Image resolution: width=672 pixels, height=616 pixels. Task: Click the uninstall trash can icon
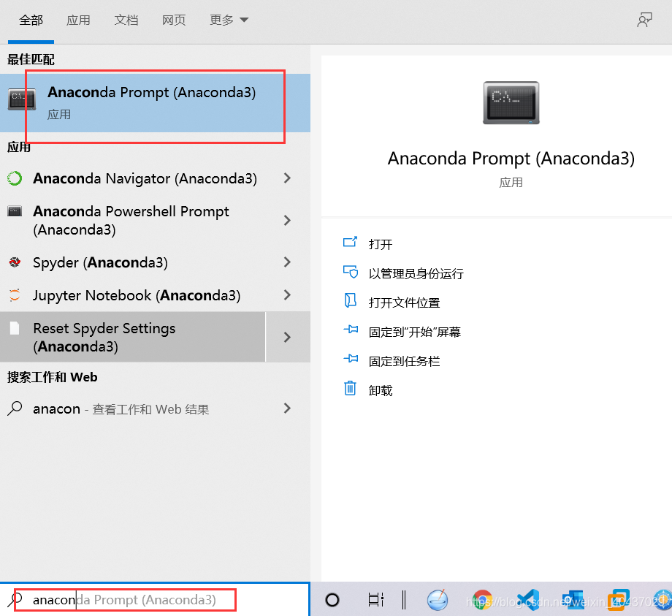click(350, 388)
